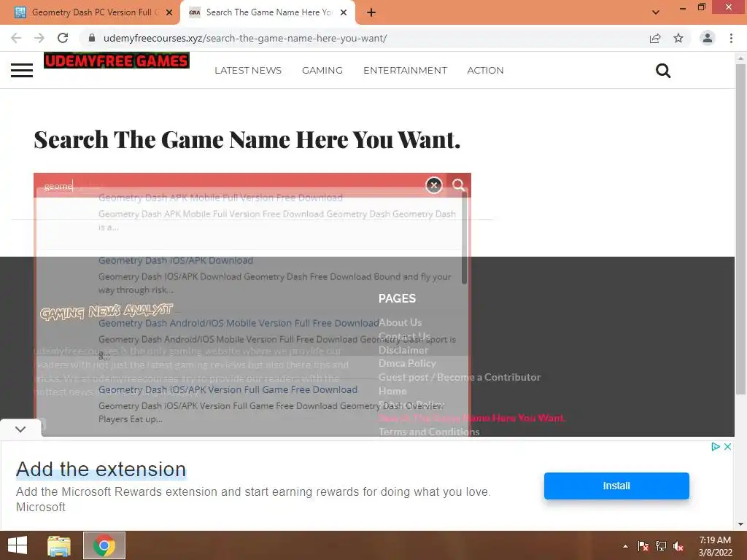Image resolution: width=747 pixels, height=560 pixels.
Task: Click the page vertical scrollbar thumb
Action: [x=740, y=228]
